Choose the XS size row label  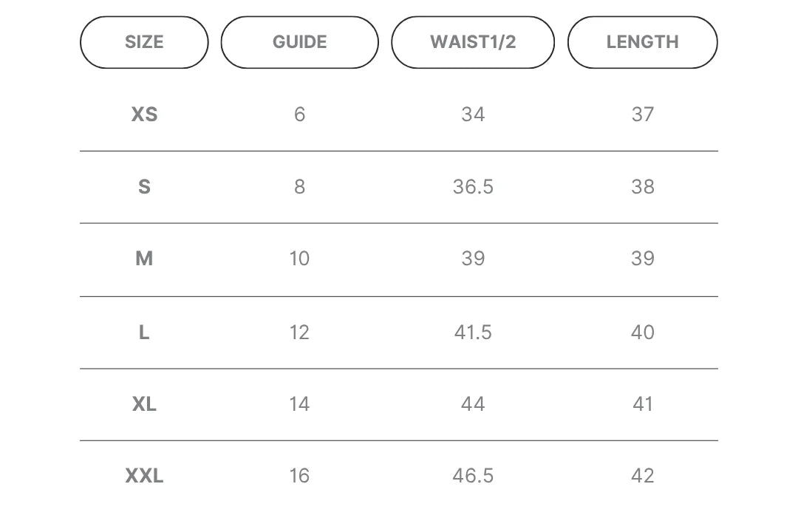145,115
